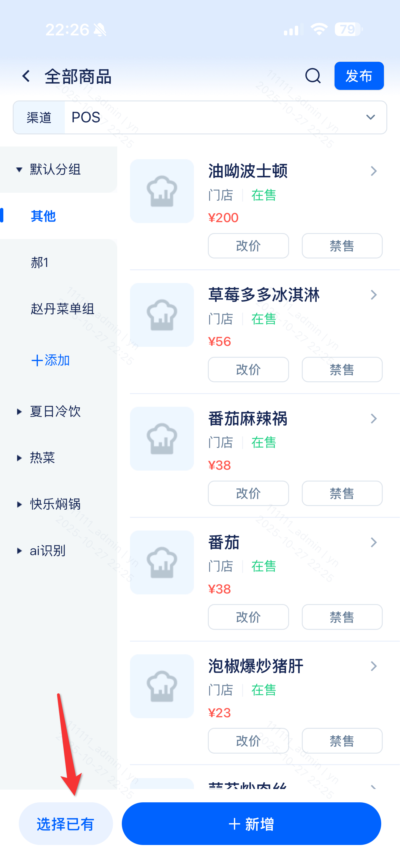Tap the back arrow beside 全部商品
This screenshot has height=868, width=400.
click(26, 76)
